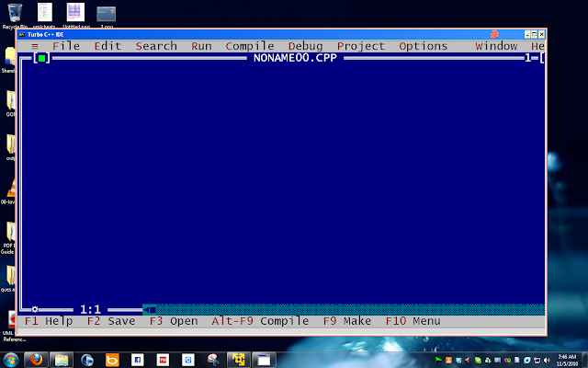Open the Window menu
588x368 pixels.
point(496,46)
